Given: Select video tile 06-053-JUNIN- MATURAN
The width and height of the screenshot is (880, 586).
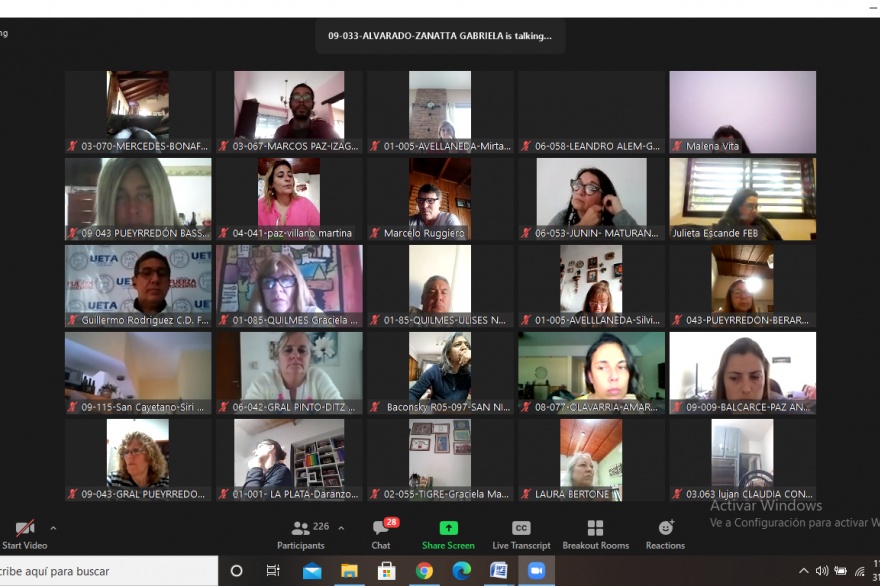Looking at the screenshot, I should tap(591, 199).
